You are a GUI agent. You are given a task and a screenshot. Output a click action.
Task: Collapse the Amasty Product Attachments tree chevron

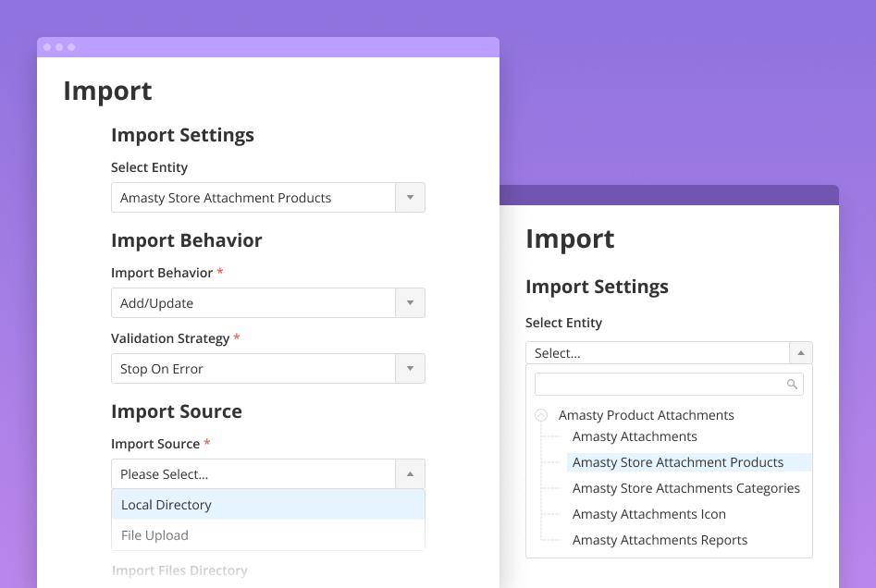click(x=541, y=415)
